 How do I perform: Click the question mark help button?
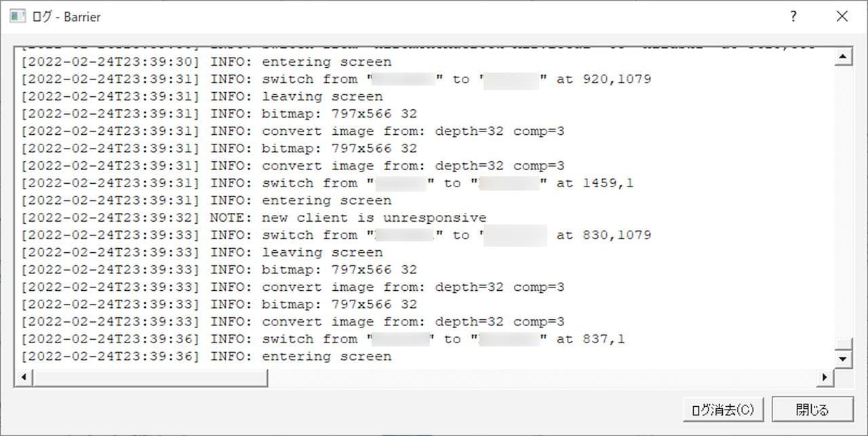click(793, 17)
